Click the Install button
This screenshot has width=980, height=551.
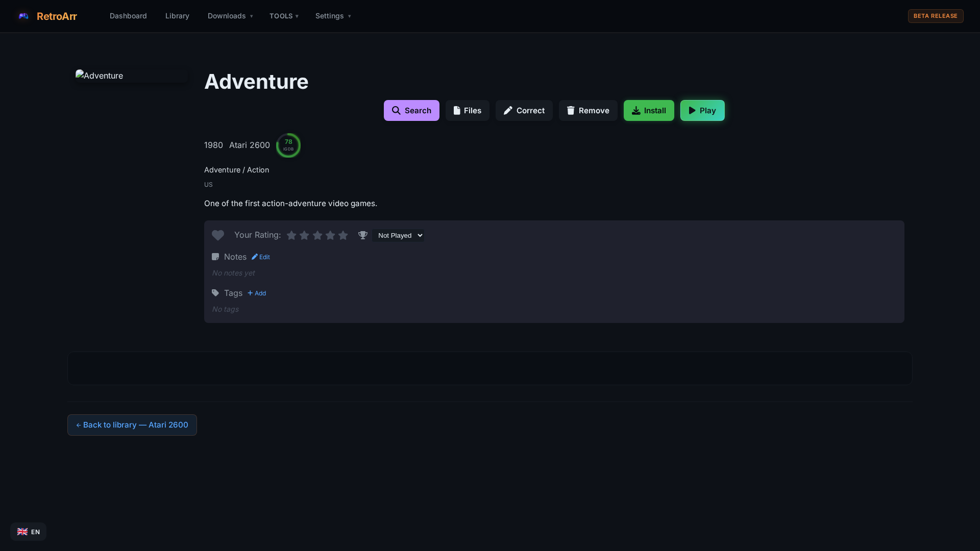pos(649,111)
